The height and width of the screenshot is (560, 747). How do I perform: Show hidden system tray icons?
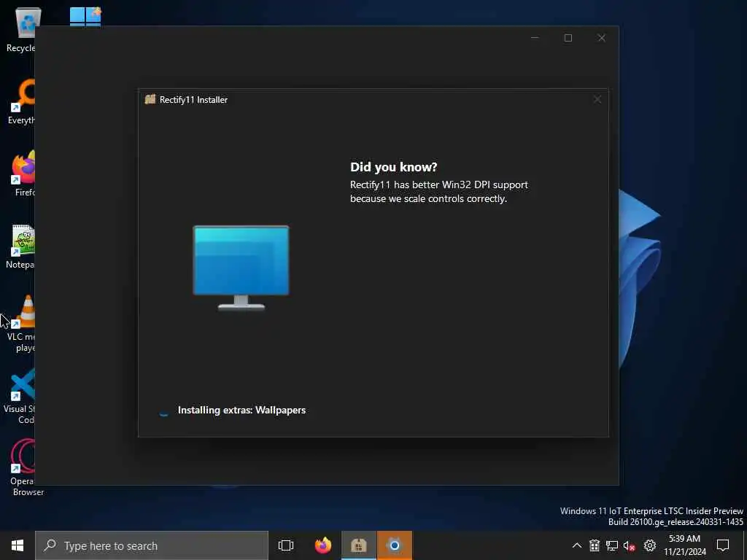(x=576, y=545)
